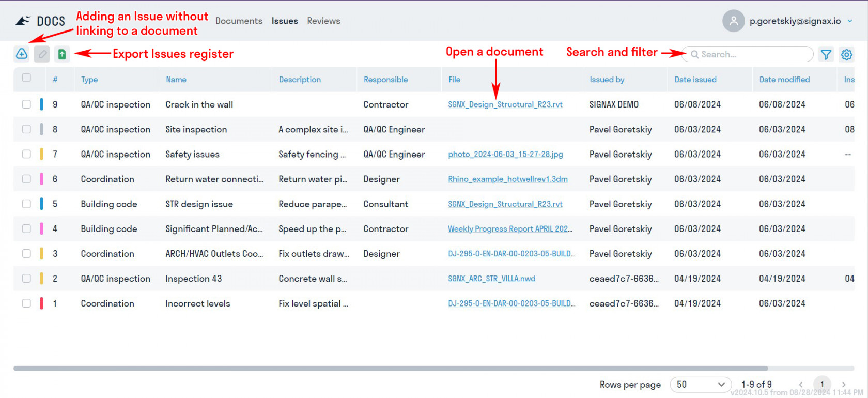Click 'Consultant' responsible cell
This screenshot has height=398, width=868.
click(x=385, y=204)
